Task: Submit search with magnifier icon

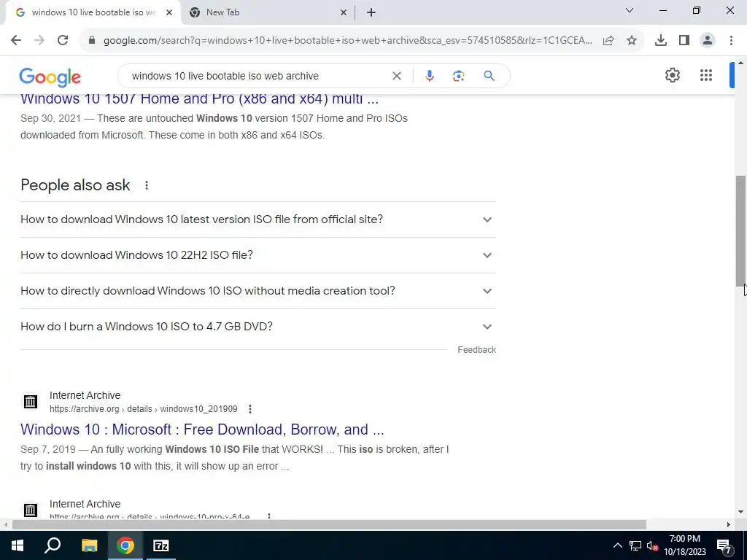Action: tap(489, 76)
